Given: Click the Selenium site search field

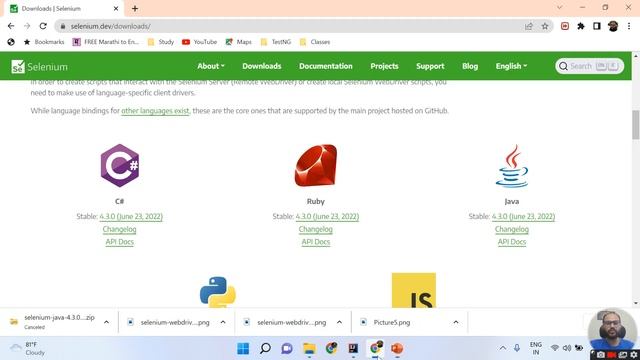Looking at the screenshot, I should [x=589, y=66].
